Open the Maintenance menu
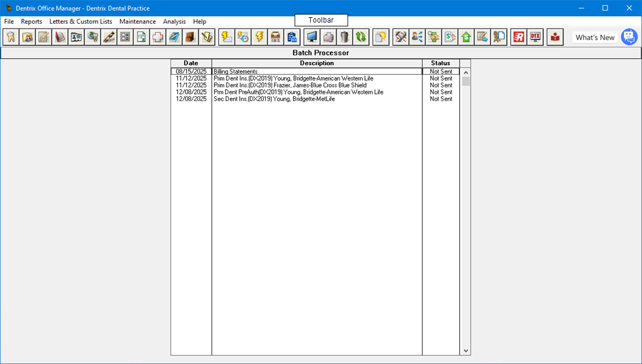 [137, 21]
